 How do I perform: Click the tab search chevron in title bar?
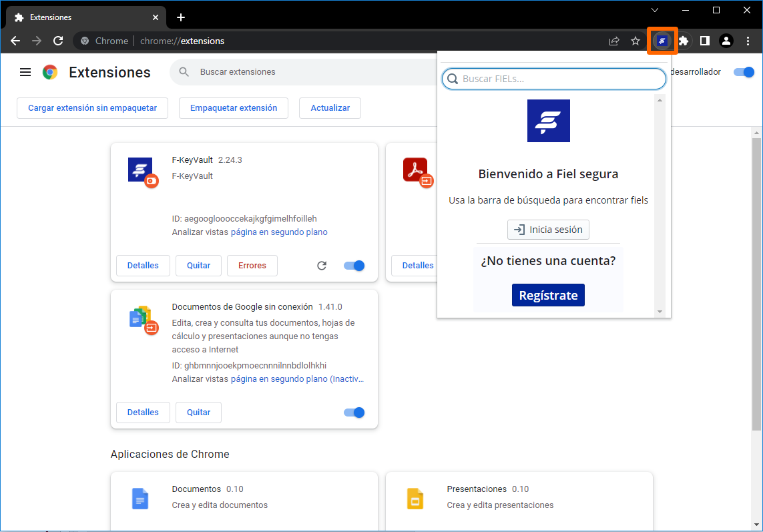point(654,10)
